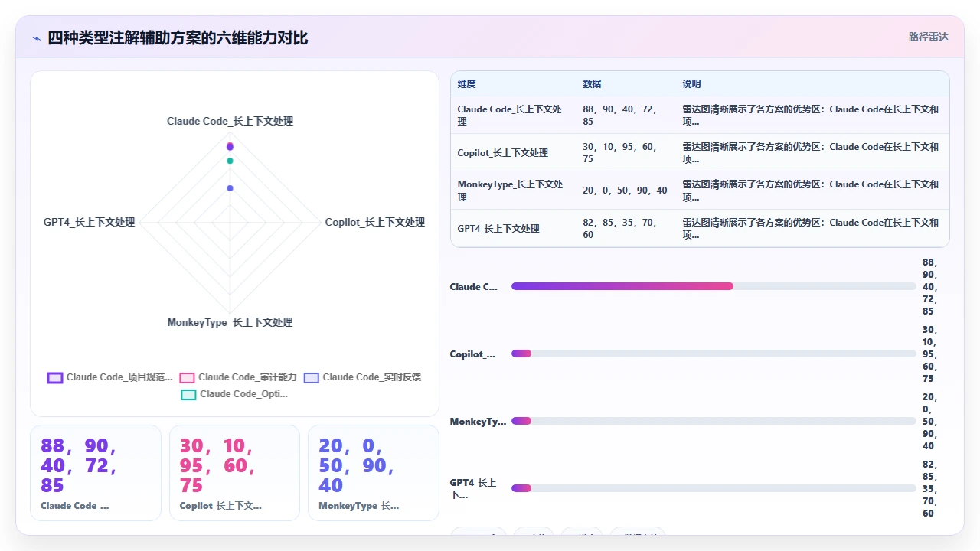Click the radar axis label MonkeyType_长上下文处理

coord(230,322)
